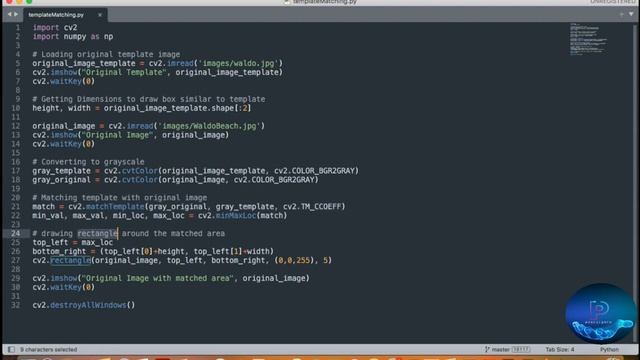
Task: Click 'cv2.waitKey(0)' on line 30
Action: (x=64, y=287)
